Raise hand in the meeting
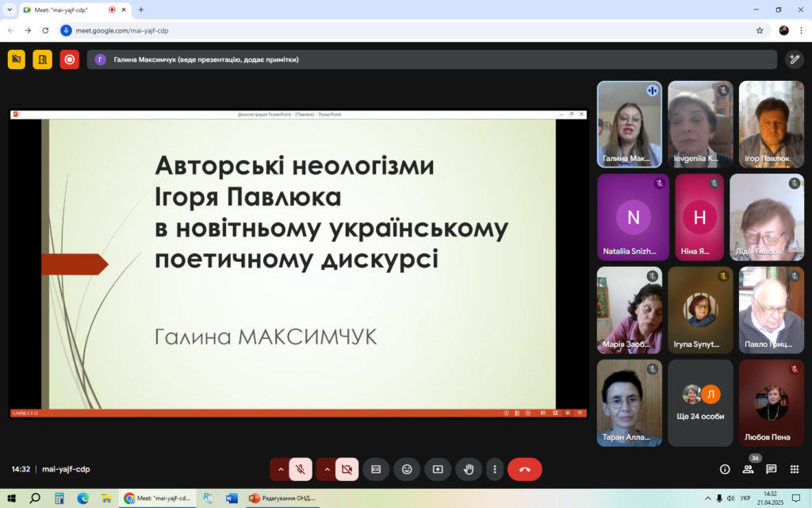Viewport: 812px width, 508px height. [468, 469]
